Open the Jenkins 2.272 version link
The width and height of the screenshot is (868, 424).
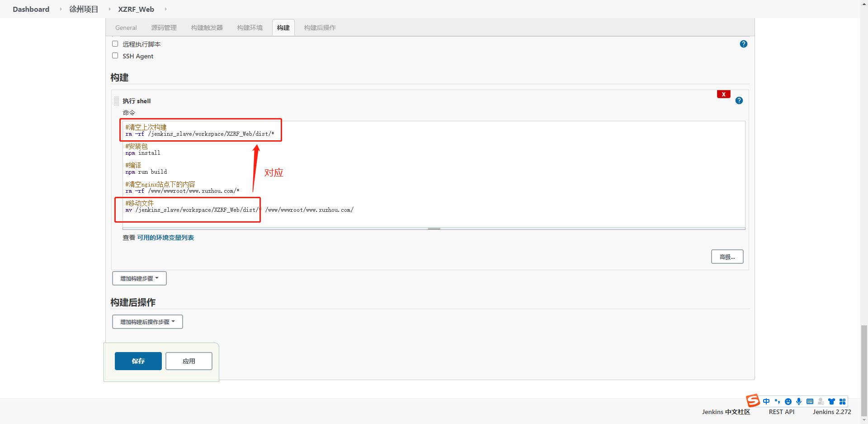point(832,412)
